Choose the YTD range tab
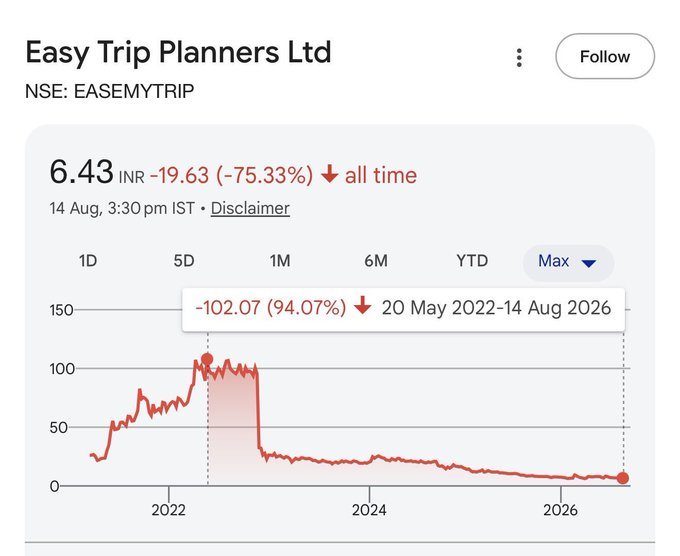680x556 pixels. click(x=472, y=261)
